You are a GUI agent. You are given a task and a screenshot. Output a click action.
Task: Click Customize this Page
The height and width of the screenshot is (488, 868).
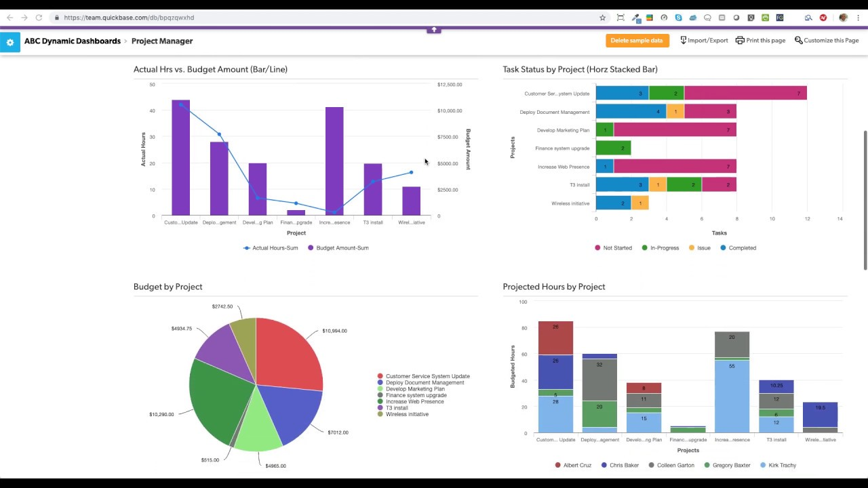click(x=827, y=41)
